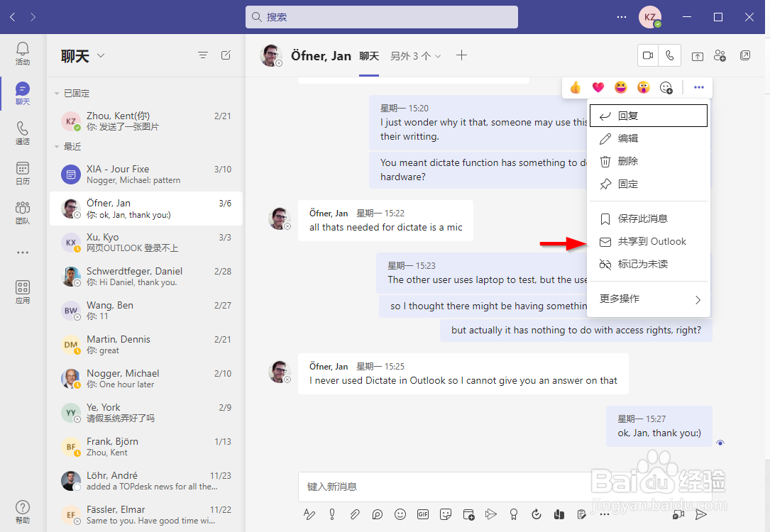
Task: Start a new chat with compose icon
Action: click(x=226, y=55)
